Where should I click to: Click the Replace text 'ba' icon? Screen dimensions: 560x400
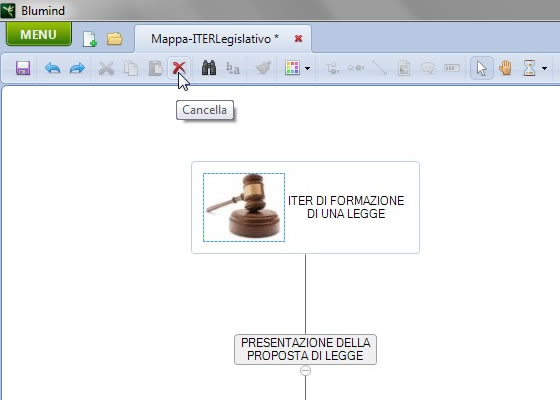(233, 68)
